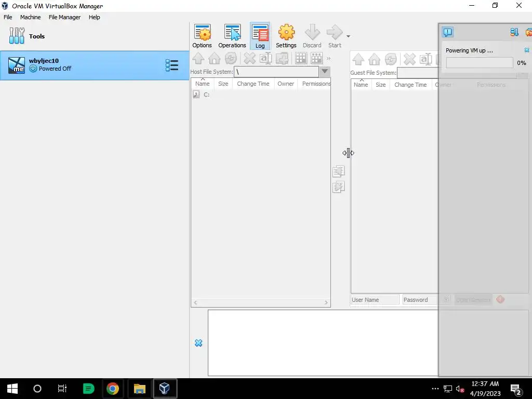This screenshot has width=532, height=399.
Task: Open Task View in the taskbar
Action: [x=62, y=389]
